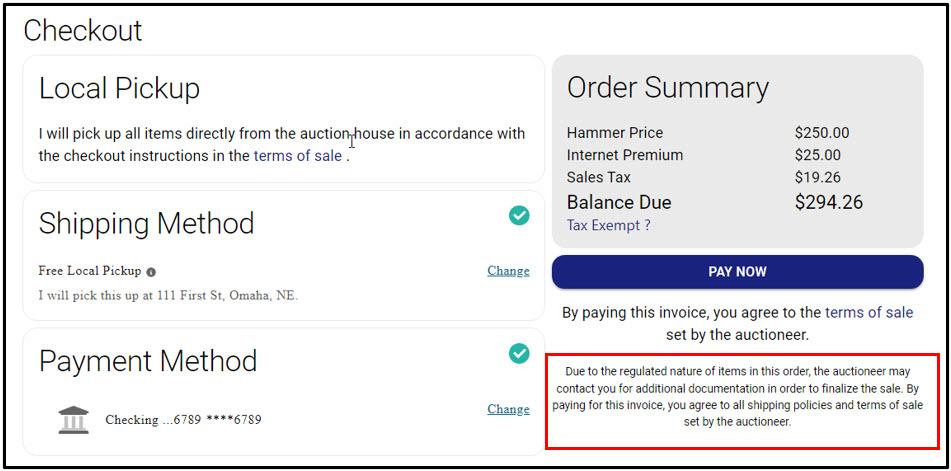
Task: Open the Tax Exempt ? link
Action: [x=608, y=225]
